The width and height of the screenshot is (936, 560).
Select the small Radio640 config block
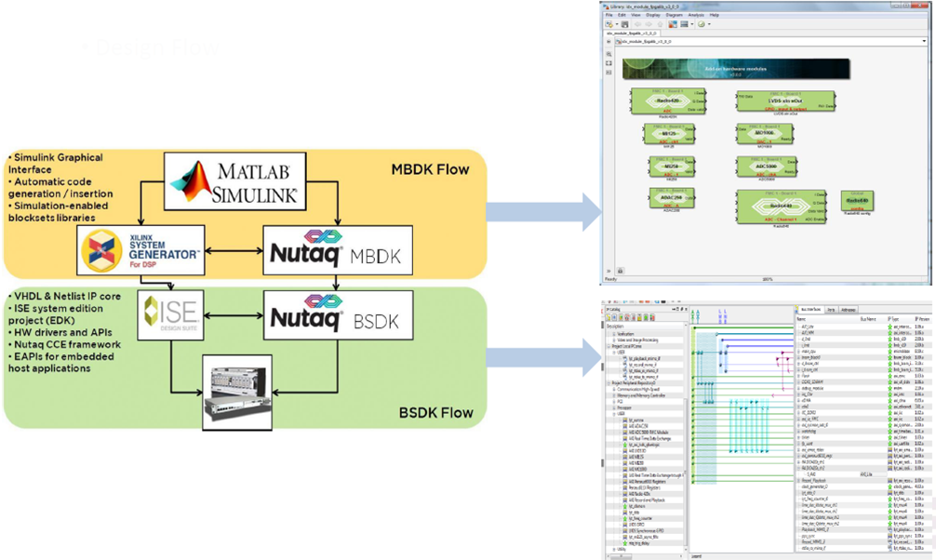pos(857,201)
